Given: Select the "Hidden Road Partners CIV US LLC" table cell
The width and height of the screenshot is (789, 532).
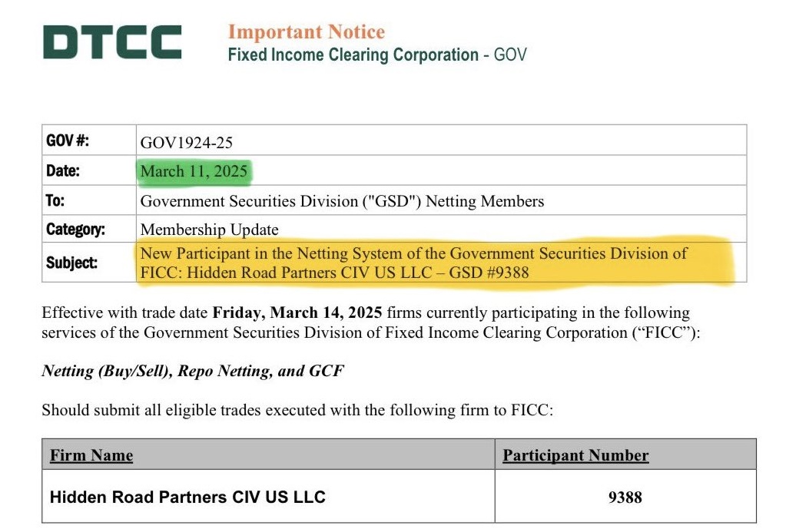Looking at the screenshot, I should point(187,497).
